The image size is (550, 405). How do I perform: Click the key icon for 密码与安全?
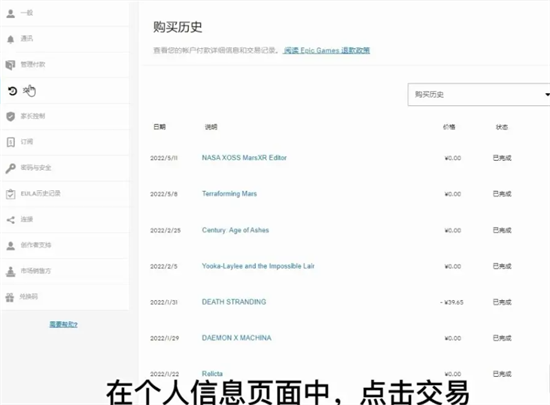click(x=11, y=168)
